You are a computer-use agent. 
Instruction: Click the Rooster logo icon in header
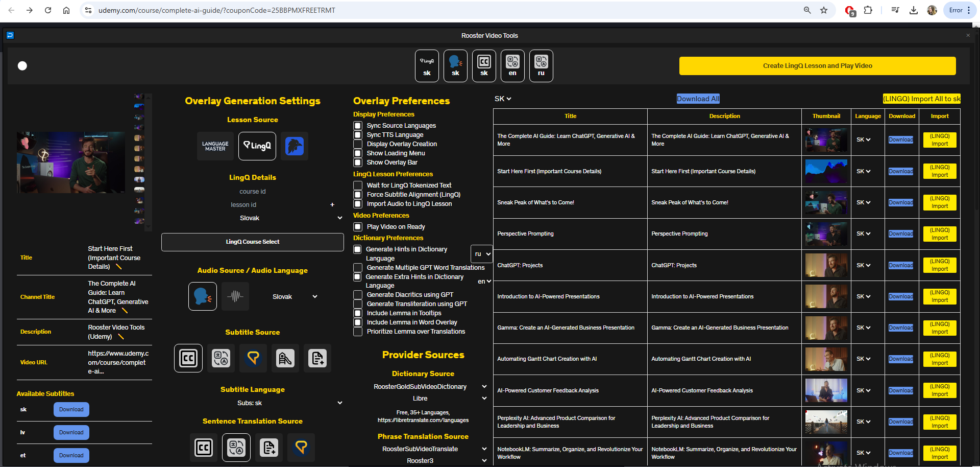(x=10, y=35)
